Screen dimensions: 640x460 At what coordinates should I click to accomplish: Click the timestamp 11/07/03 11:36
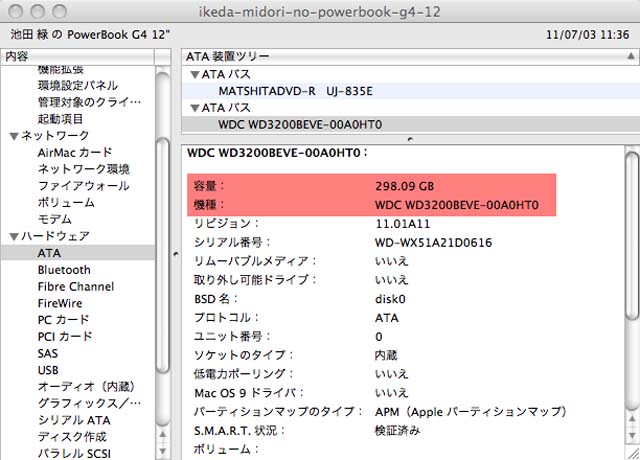pos(588,35)
